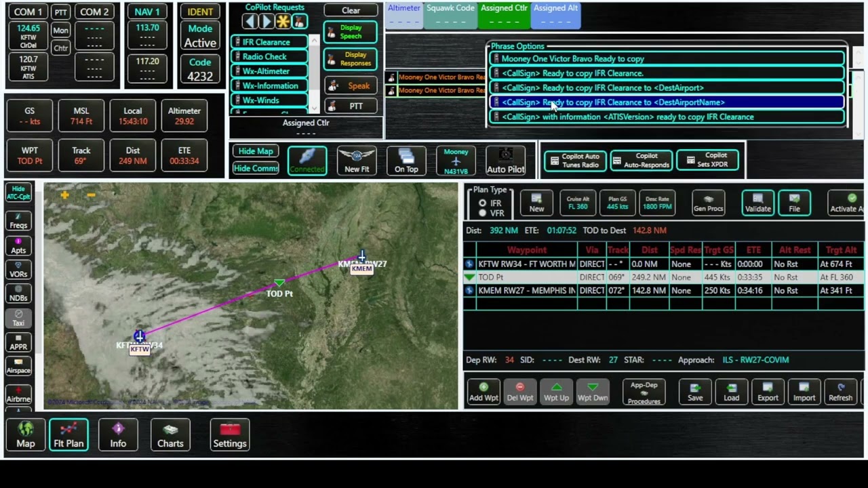Add a waypoint with Add Wpt
Image resolution: width=868 pixels, height=488 pixels.
tap(484, 392)
